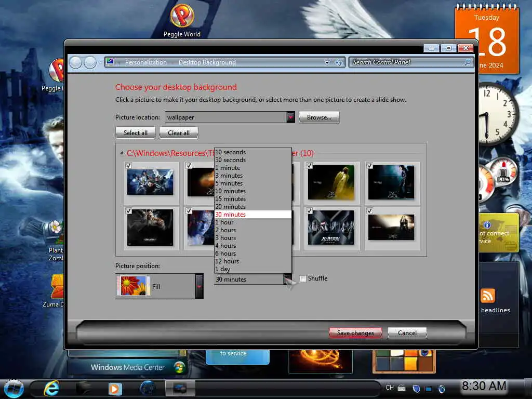
Task: Pick 1 hour from interval list
Action: coord(253,222)
